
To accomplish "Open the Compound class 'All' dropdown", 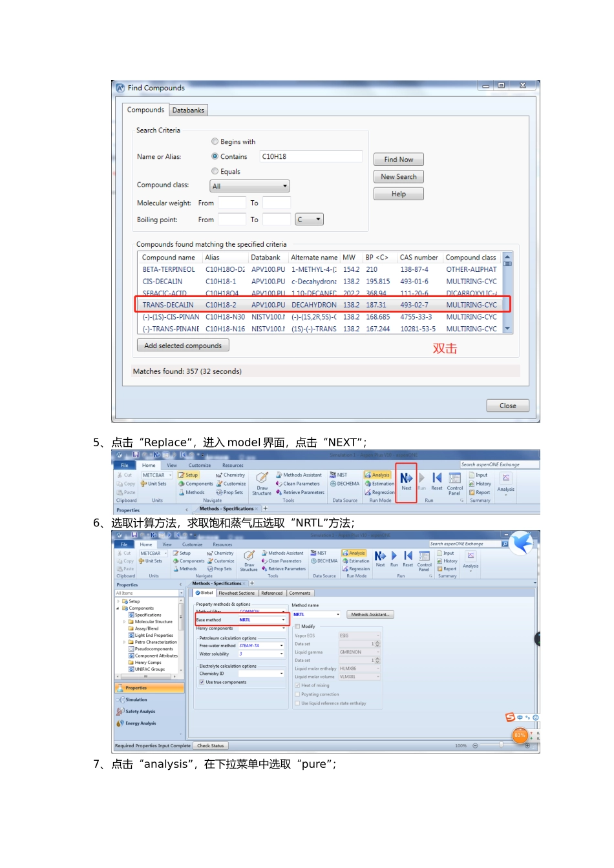I will [x=250, y=187].
